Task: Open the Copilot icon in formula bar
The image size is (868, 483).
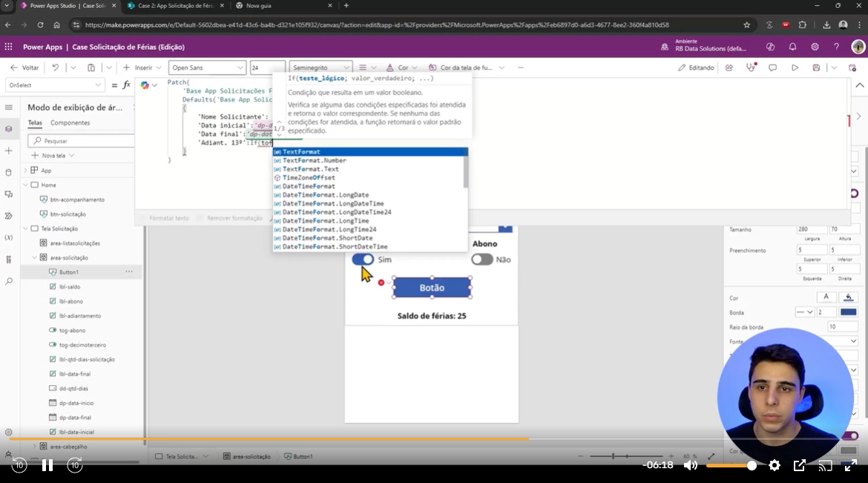Action: click(x=145, y=85)
